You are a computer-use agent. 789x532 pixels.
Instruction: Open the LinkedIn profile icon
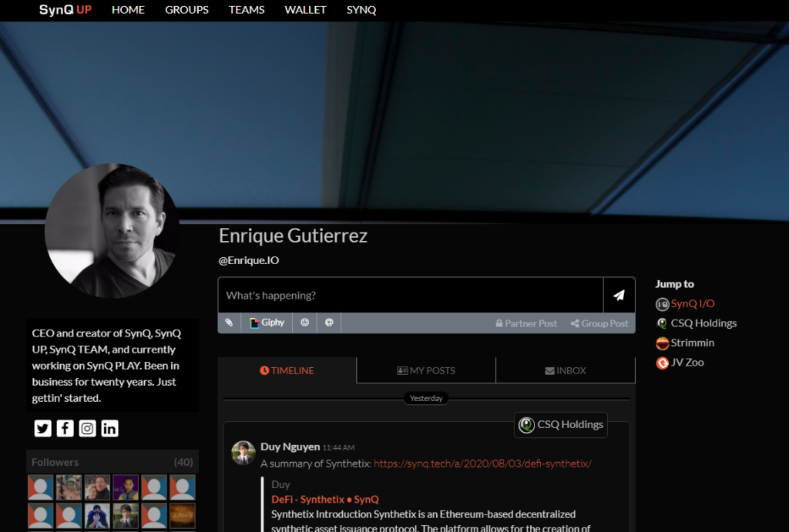[x=110, y=429]
